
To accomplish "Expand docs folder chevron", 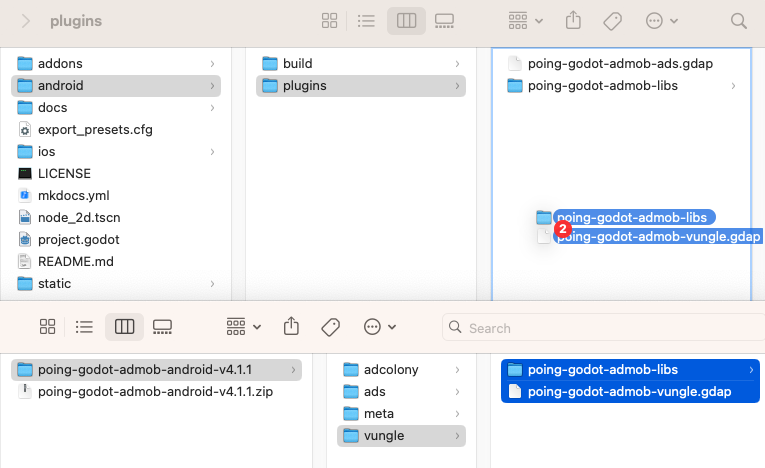I will click(x=212, y=107).
